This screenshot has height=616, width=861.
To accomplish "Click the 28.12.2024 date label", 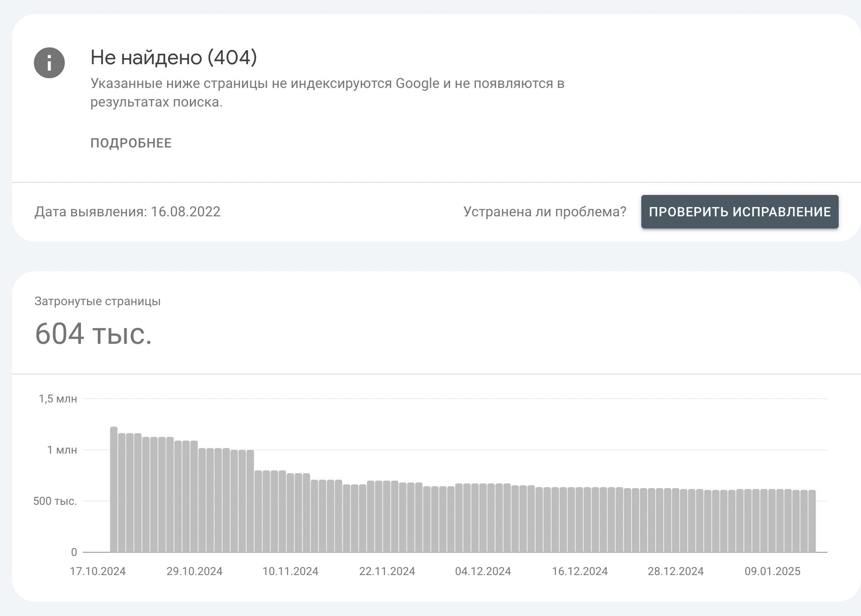I will click(676, 571).
